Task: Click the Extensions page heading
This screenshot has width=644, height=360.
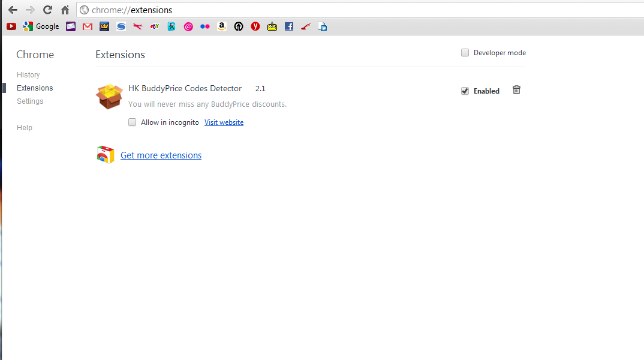Action: pos(121,55)
